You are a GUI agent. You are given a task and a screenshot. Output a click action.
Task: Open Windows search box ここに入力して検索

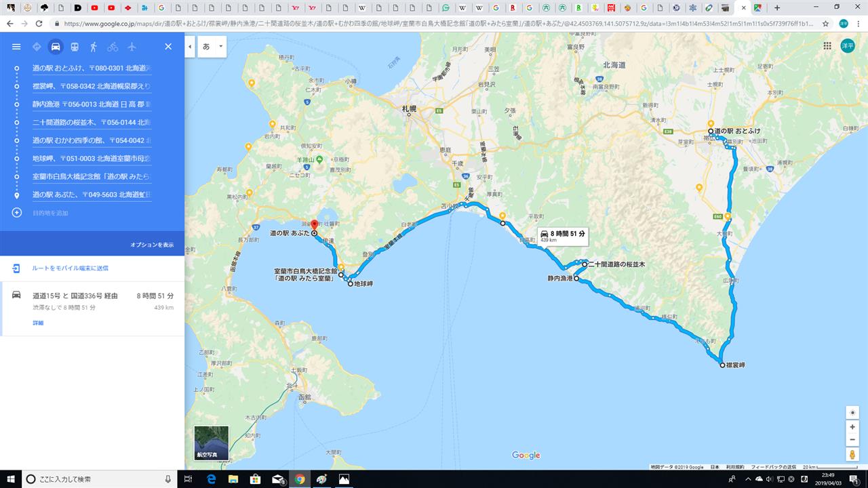[x=99, y=479]
